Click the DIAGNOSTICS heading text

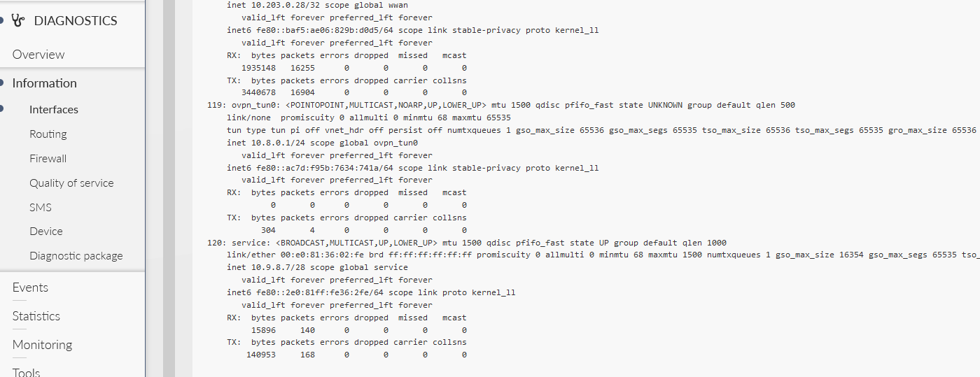coord(76,21)
